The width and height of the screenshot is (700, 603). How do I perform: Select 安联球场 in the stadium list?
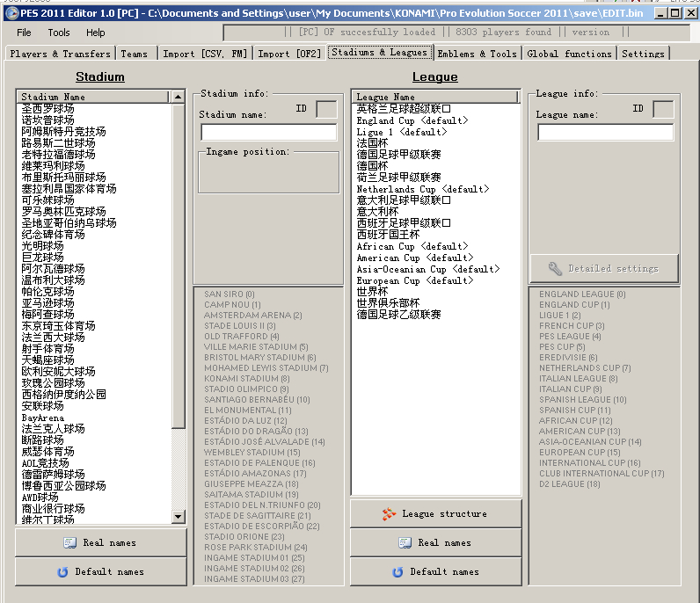click(42, 406)
